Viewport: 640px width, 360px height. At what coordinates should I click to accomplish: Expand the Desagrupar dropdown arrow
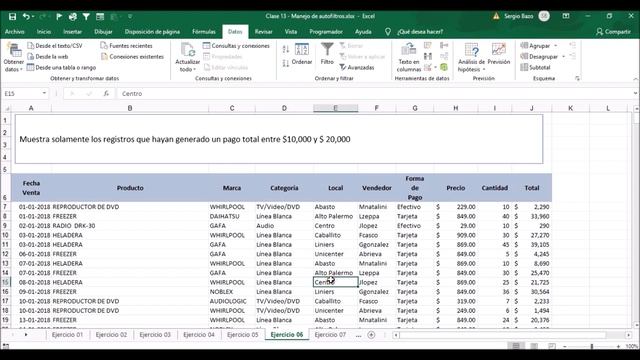[x=564, y=57]
